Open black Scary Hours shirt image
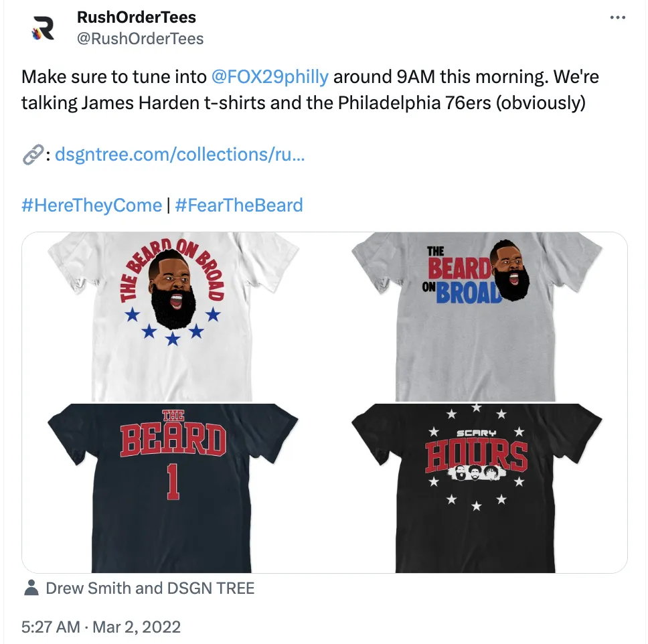Viewport: 648px width, 644px height. click(x=477, y=488)
